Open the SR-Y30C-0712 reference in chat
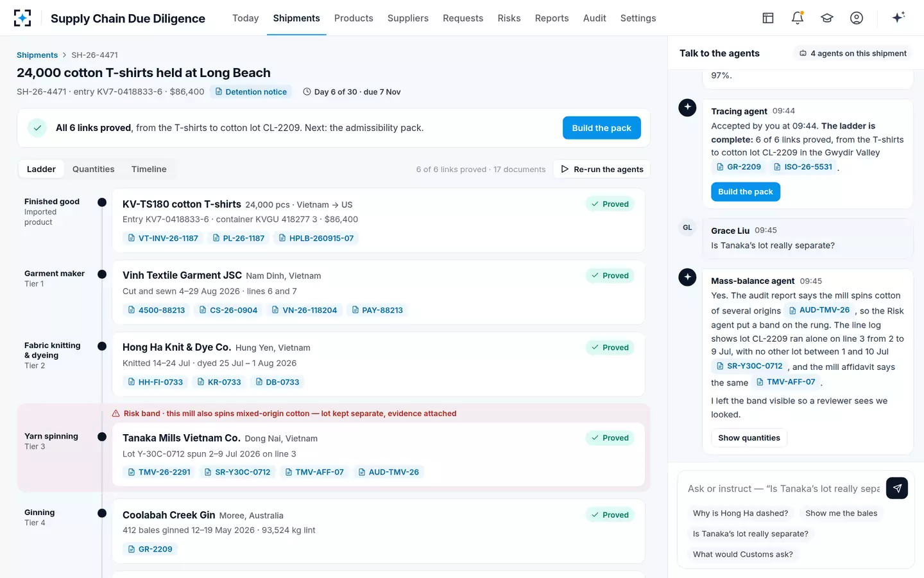Viewport: 924px width, 578px height. pyautogui.click(x=749, y=366)
